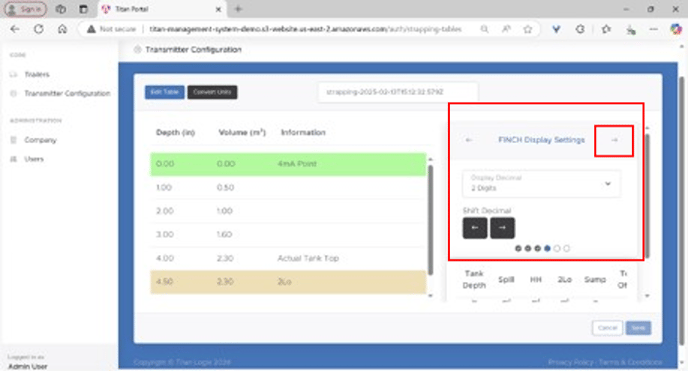This screenshot has height=371, width=688.
Task: Open Company under Administration
Action: point(40,140)
